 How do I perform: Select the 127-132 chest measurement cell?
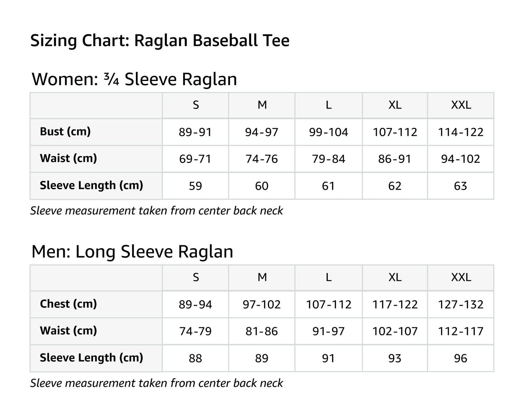point(461,304)
